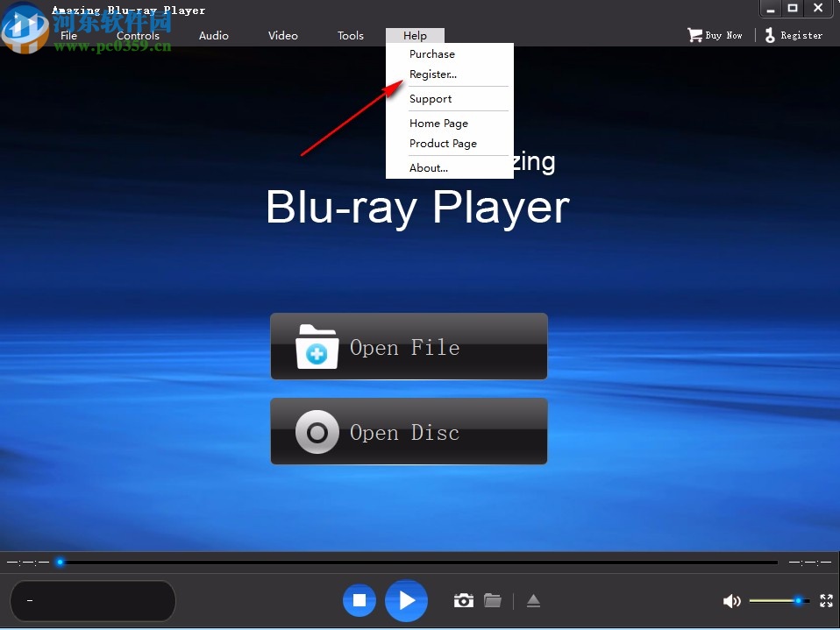Click the Open File button
Screen dimensions: 840x630
(409, 346)
